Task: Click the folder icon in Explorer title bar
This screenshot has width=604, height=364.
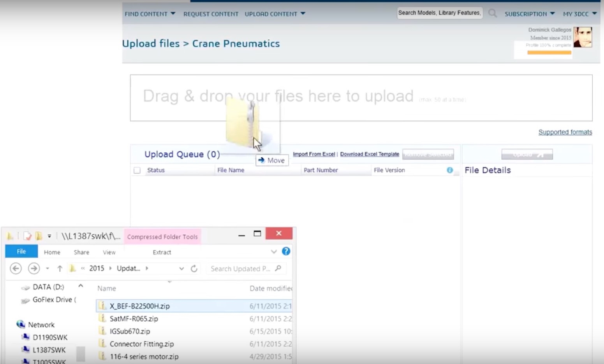Action: coord(10,236)
